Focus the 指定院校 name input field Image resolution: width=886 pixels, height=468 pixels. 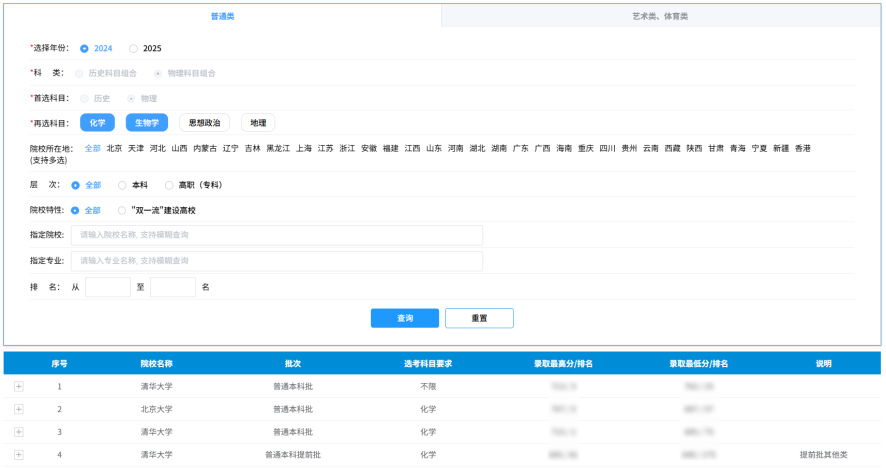(277, 235)
